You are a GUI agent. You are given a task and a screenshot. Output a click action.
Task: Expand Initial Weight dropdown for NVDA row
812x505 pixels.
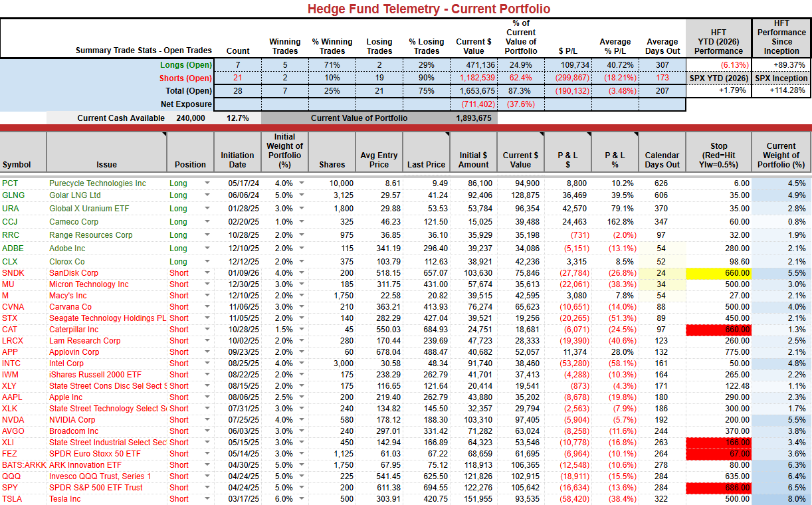click(302, 420)
